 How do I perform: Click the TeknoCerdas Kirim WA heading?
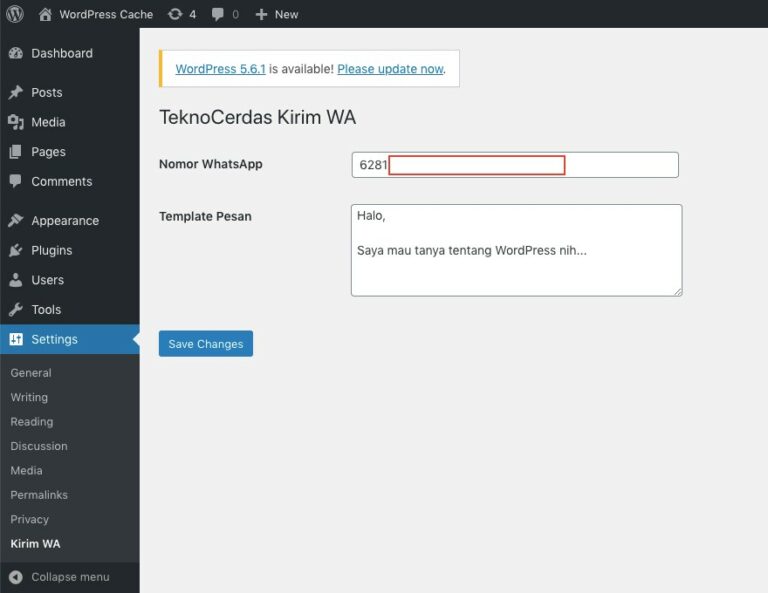click(258, 118)
